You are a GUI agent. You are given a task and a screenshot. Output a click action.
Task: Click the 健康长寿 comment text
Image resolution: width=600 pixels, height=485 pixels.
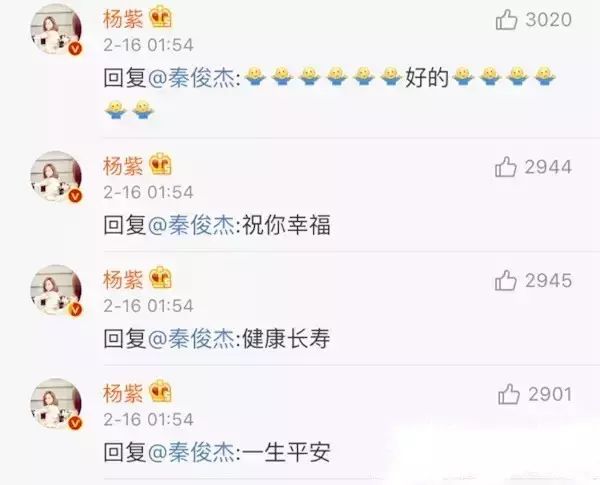point(287,339)
